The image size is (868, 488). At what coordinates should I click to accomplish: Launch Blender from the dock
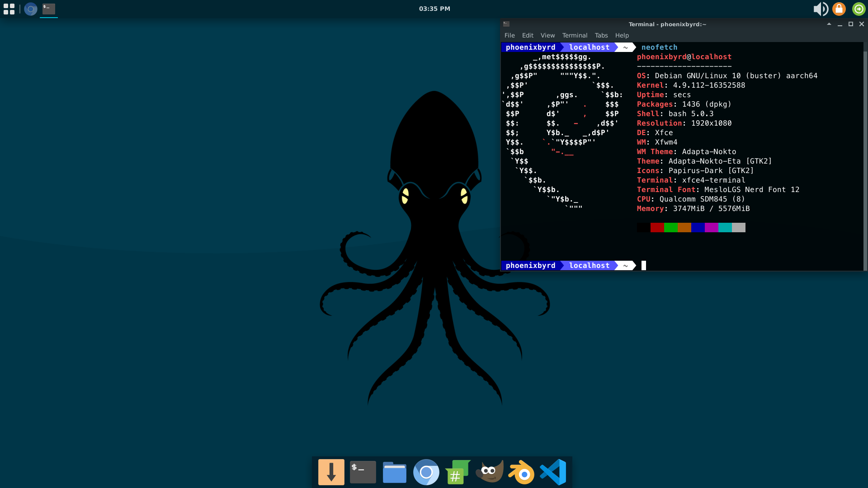(x=521, y=472)
